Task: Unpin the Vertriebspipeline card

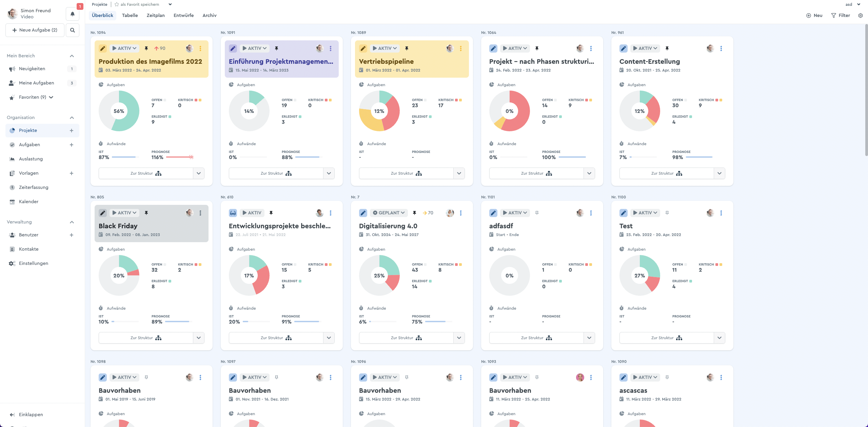Action: [407, 48]
